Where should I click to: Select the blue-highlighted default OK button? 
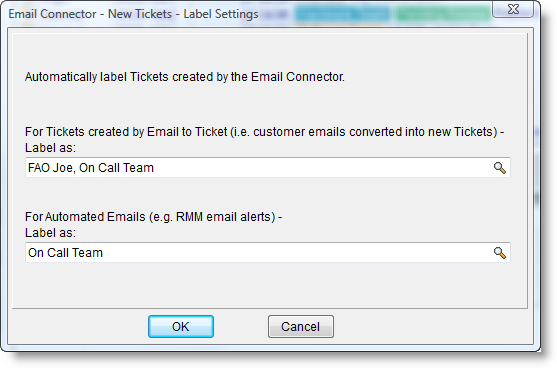coord(181,326)
